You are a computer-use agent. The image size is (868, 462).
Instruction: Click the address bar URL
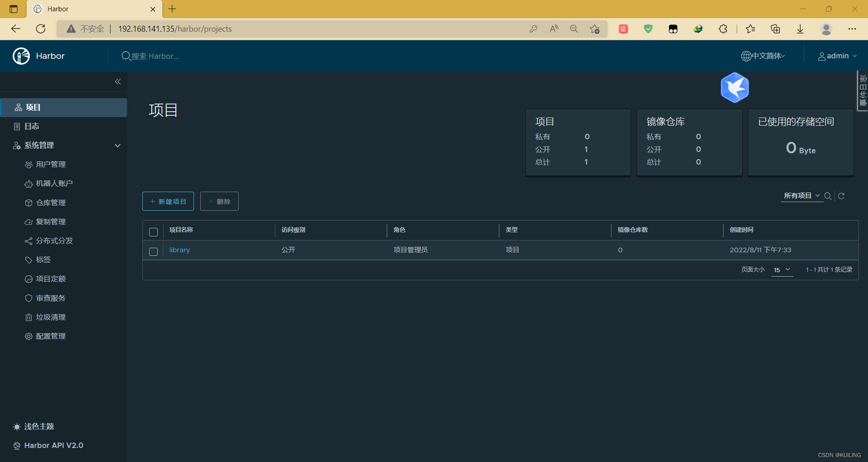click(x=175, y=29)
